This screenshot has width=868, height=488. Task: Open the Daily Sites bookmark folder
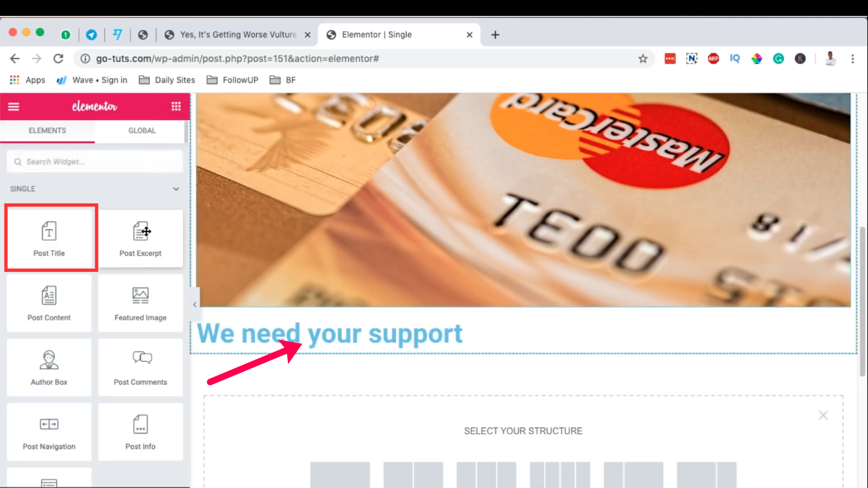click(x=167, y=80)
